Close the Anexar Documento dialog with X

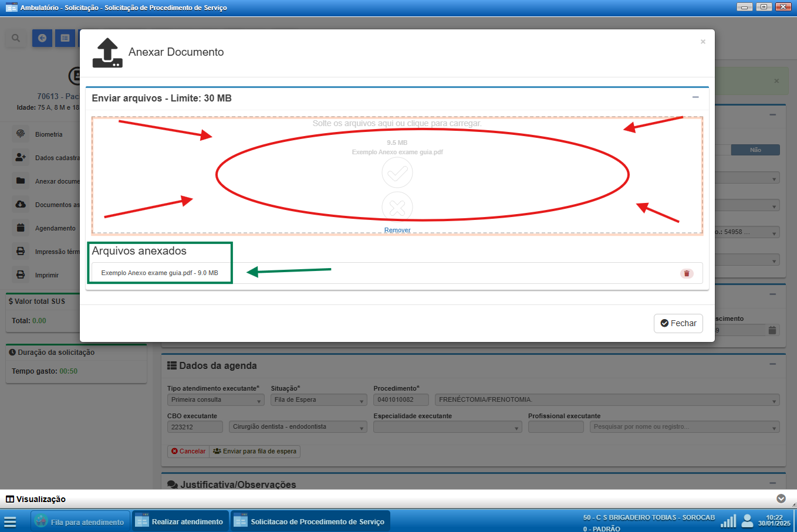703,42
